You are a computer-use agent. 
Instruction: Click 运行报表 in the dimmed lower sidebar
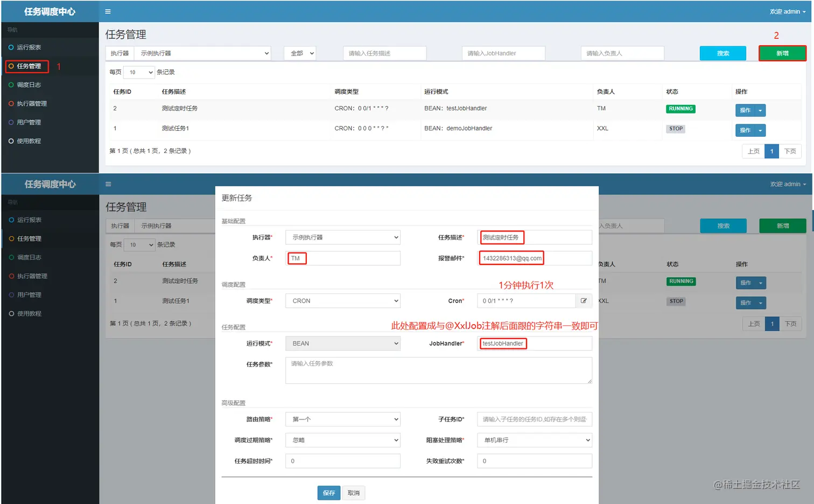click(29, 220)
